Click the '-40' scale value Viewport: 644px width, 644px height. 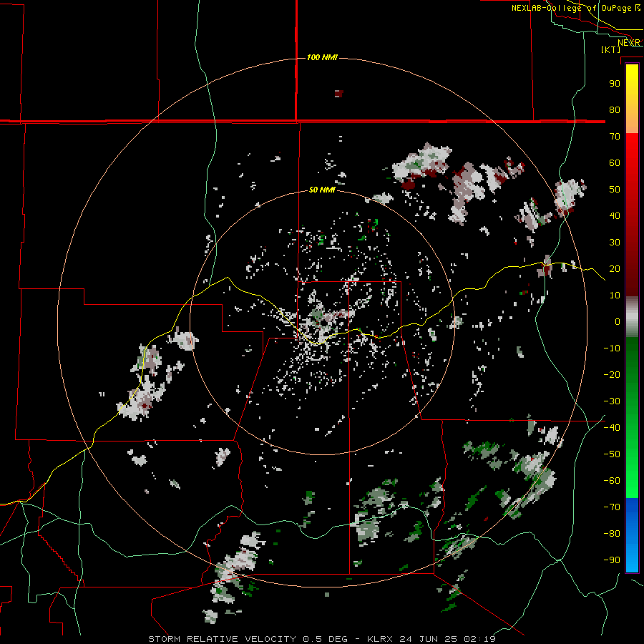612,428
